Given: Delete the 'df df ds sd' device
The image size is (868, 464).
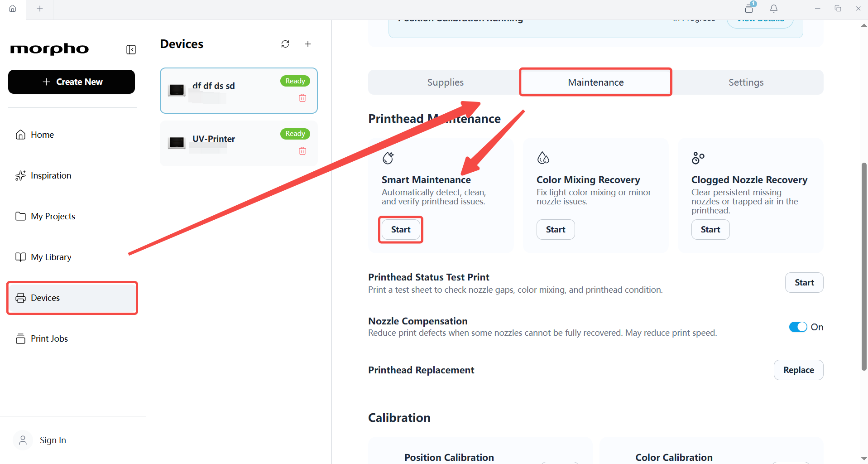Looking at the screenshot, I should pos(302,98).
